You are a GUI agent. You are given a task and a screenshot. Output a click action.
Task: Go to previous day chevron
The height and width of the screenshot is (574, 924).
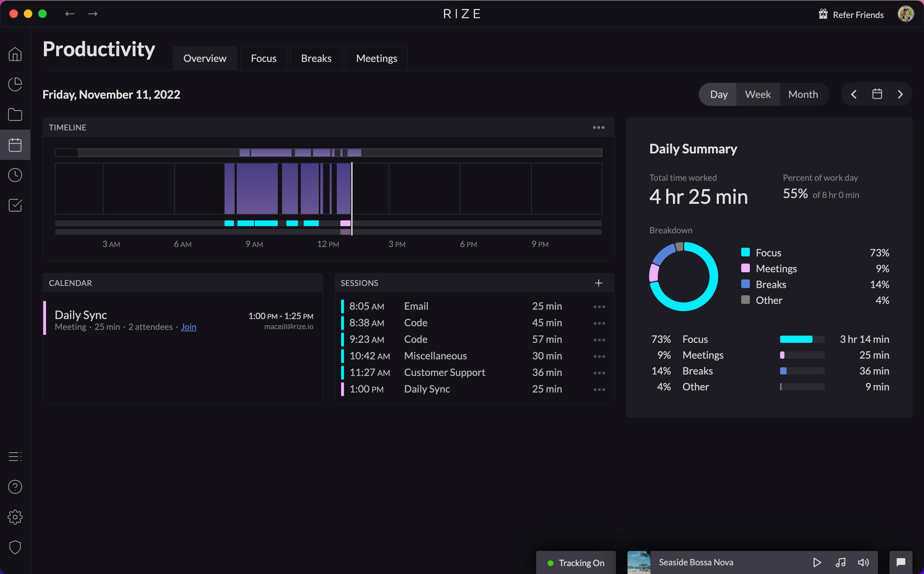point(854,94)
